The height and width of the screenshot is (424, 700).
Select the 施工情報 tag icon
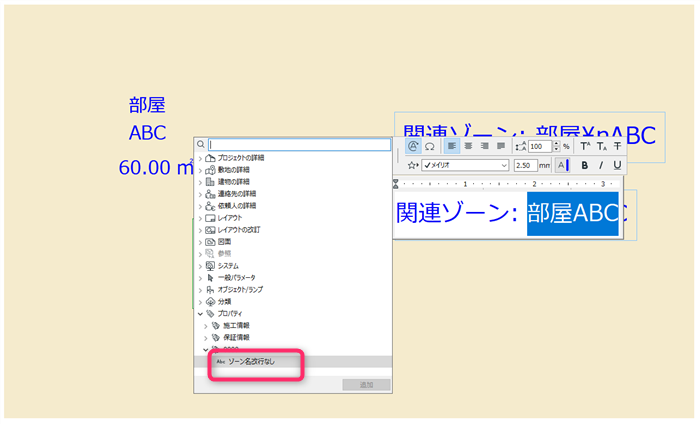pos(216,326)
